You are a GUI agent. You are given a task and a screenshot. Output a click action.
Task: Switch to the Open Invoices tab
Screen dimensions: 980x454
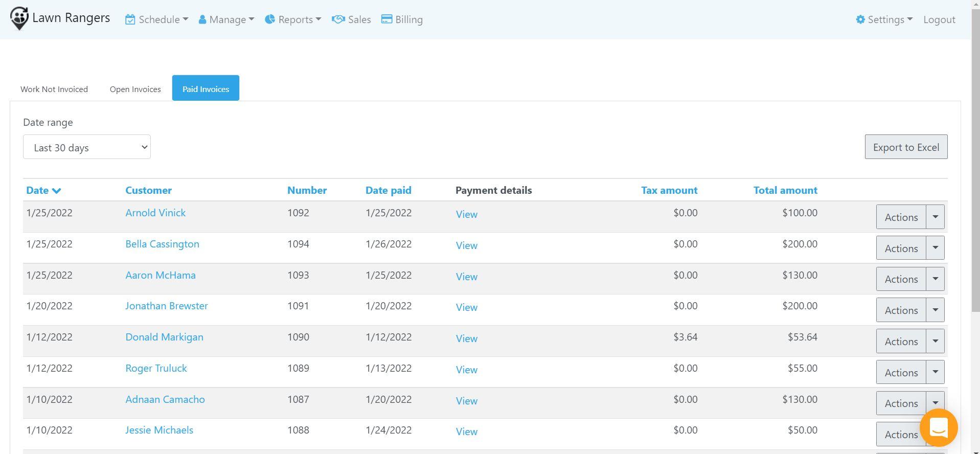135,89
